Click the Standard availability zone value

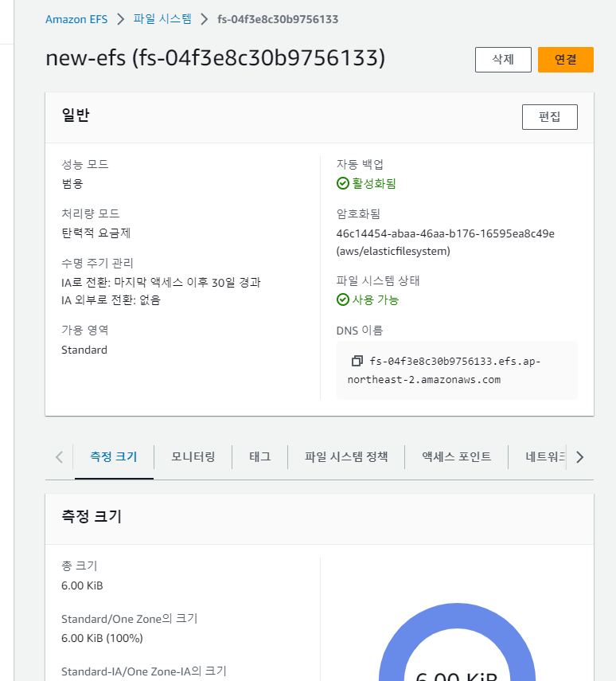click(x=84, y=350)
